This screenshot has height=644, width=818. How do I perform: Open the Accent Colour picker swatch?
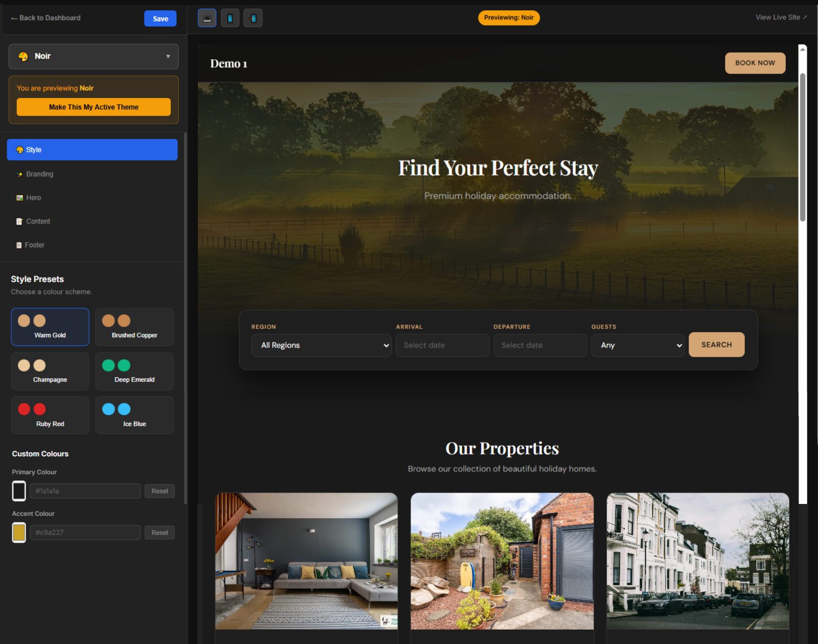(19, 532)
